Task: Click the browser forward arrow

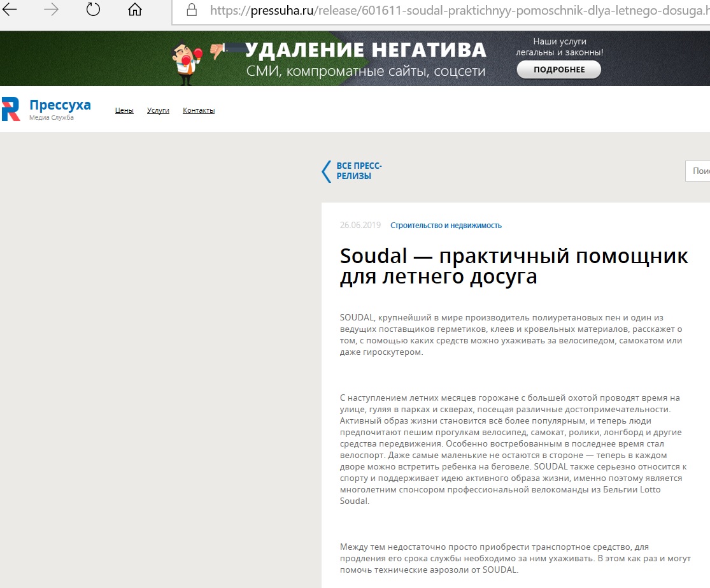Action: click(x=51, y=10)
